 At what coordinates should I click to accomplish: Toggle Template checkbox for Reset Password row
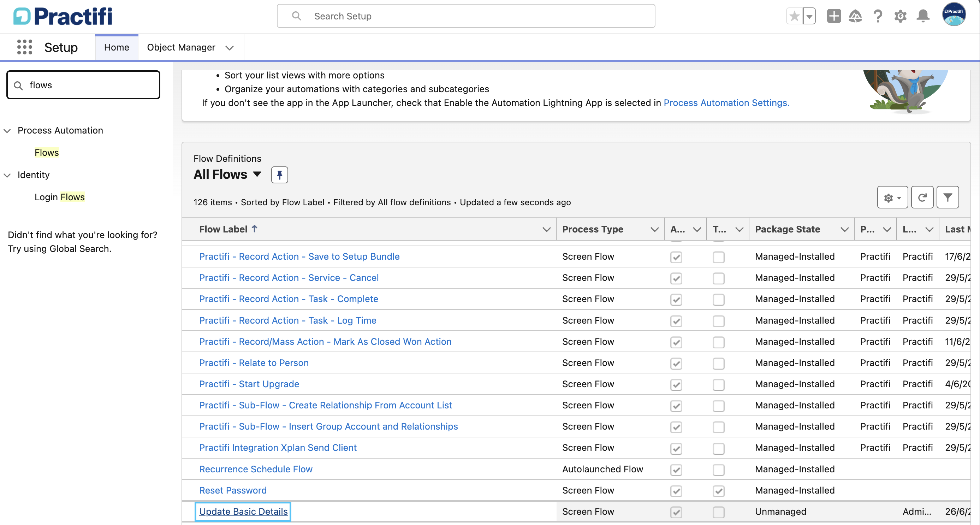(718, 491)
